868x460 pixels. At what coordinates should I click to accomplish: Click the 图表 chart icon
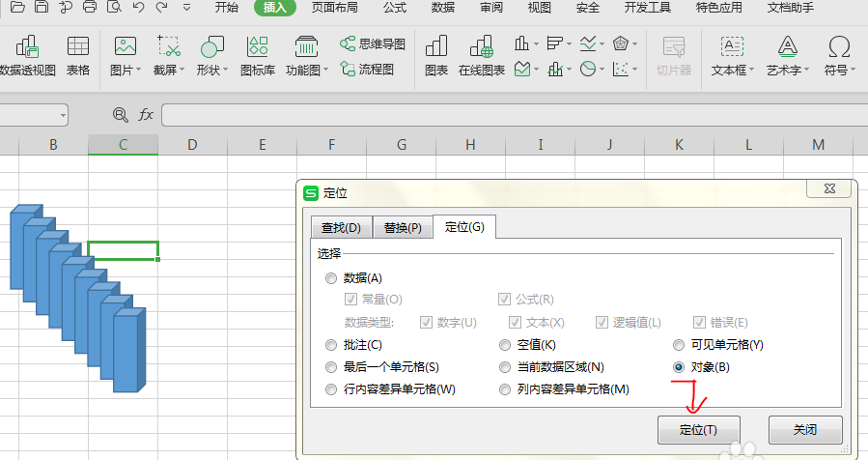point(436,55)
